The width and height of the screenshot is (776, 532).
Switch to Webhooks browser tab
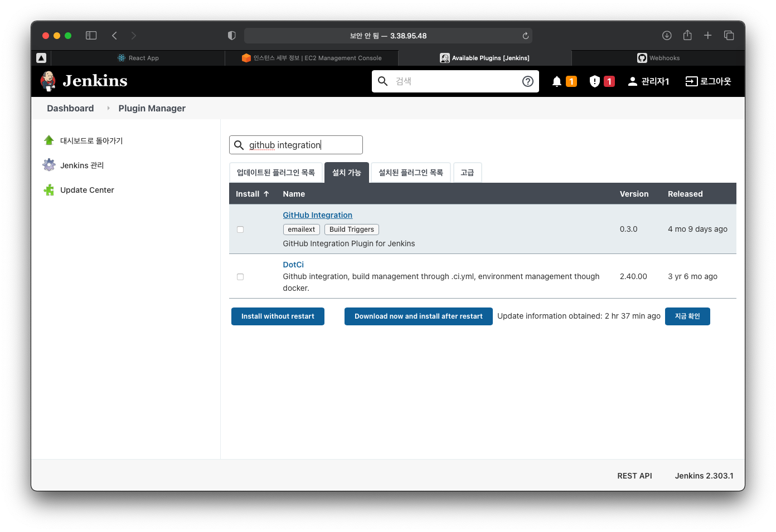658,58
